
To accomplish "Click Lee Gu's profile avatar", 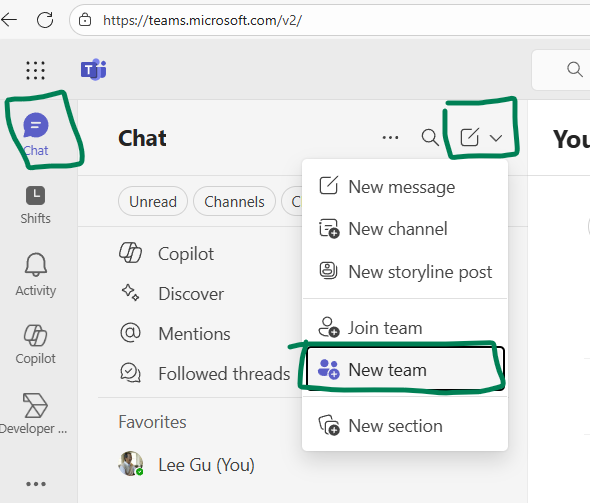I will [131, 463].
